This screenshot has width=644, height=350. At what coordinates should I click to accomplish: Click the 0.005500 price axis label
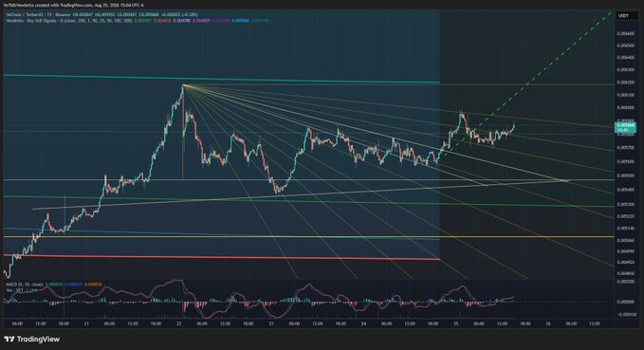click(625, 175)
